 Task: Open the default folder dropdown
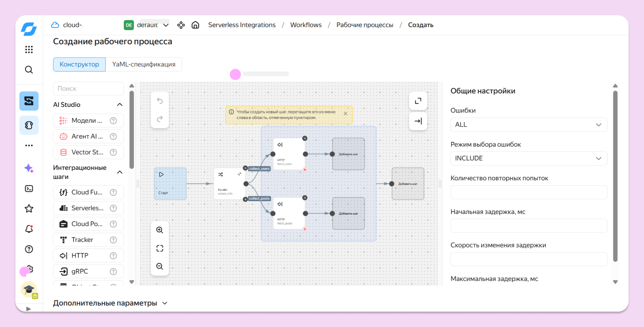click(x=147, y=25)
